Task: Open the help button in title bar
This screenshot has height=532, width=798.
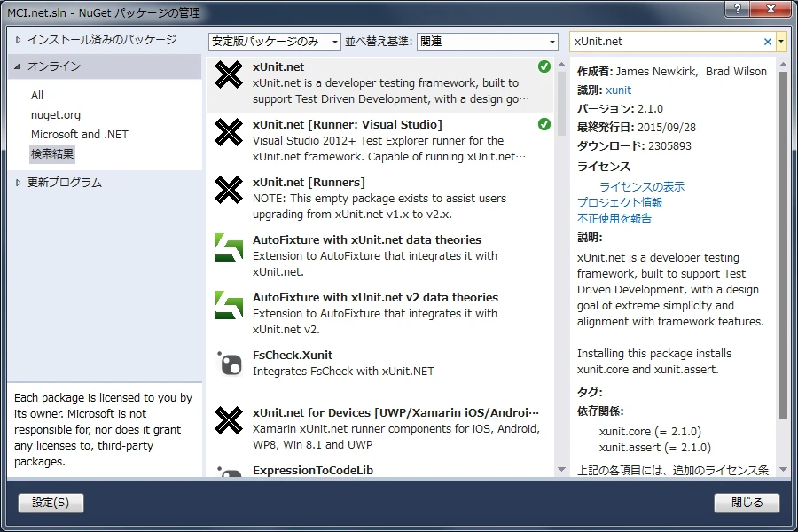Action: point(738,9)
